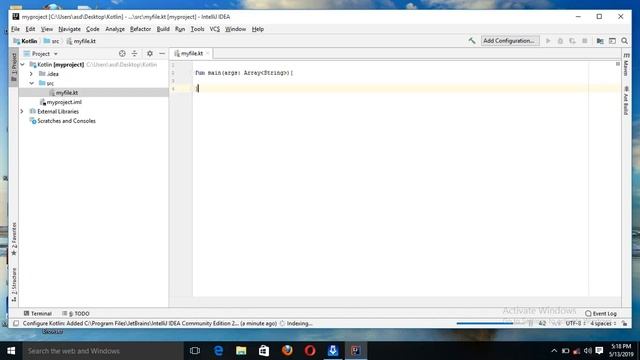Open the Event Log

pos(601,313)
